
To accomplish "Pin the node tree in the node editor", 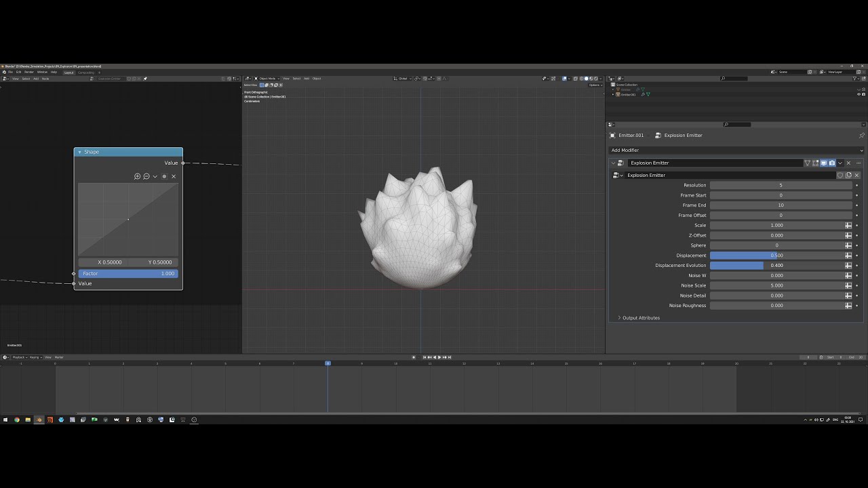I will click(x=145, y=79).
